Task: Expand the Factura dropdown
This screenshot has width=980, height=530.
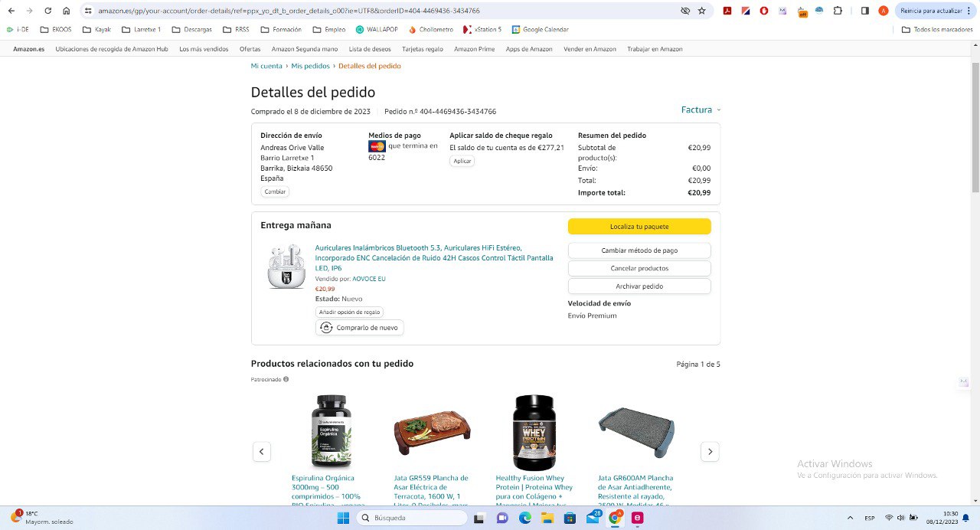Action: point(701,110)
